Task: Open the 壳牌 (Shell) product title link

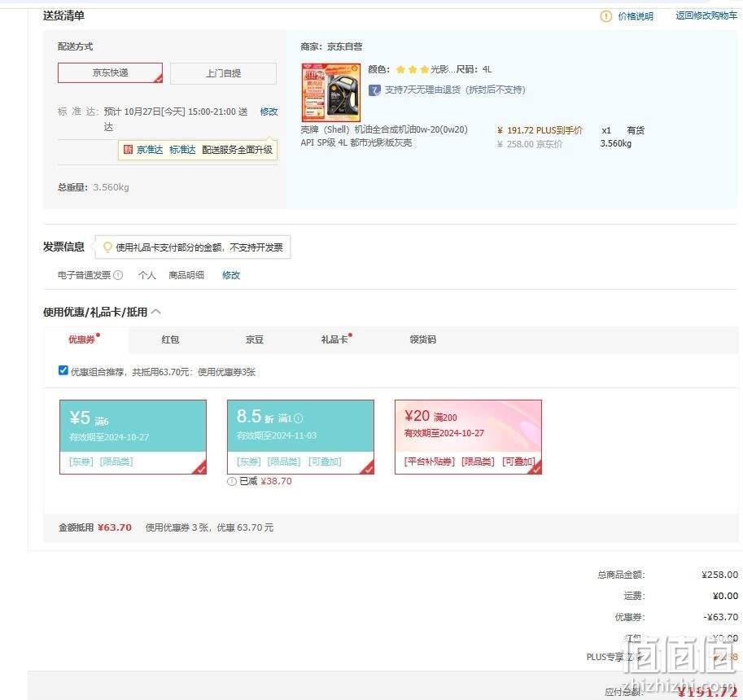Action: click(384, 136)
